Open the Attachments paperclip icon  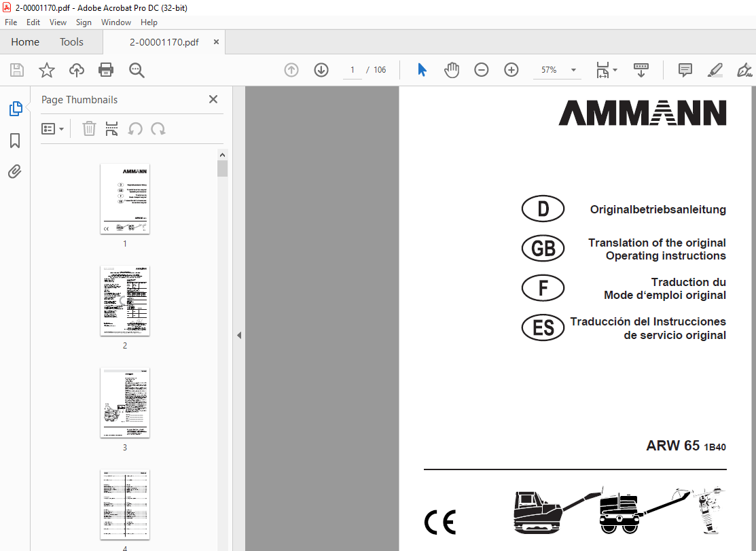15,172
